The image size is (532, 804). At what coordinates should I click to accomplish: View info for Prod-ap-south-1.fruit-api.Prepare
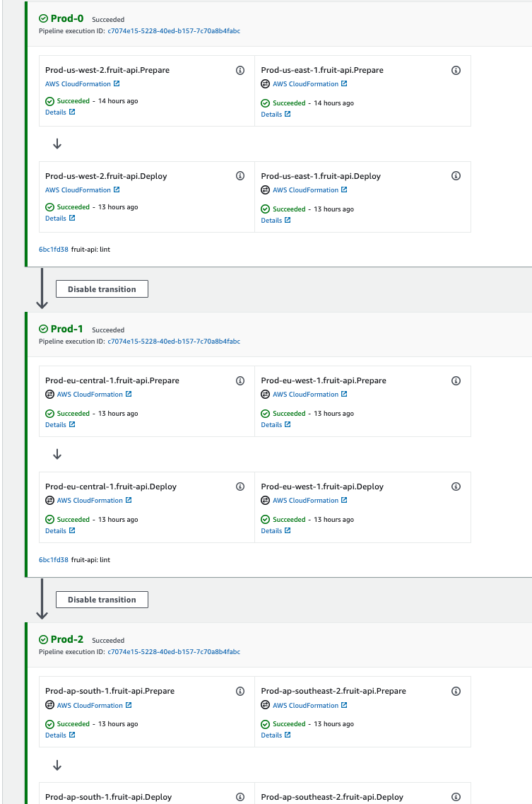coord(240,691)
